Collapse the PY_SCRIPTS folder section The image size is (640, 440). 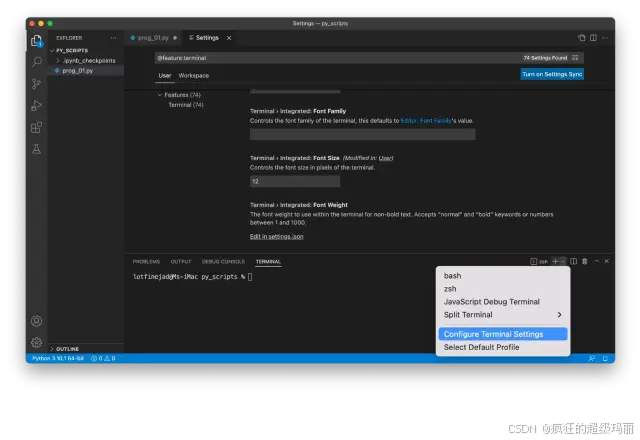tap(52, 51)
